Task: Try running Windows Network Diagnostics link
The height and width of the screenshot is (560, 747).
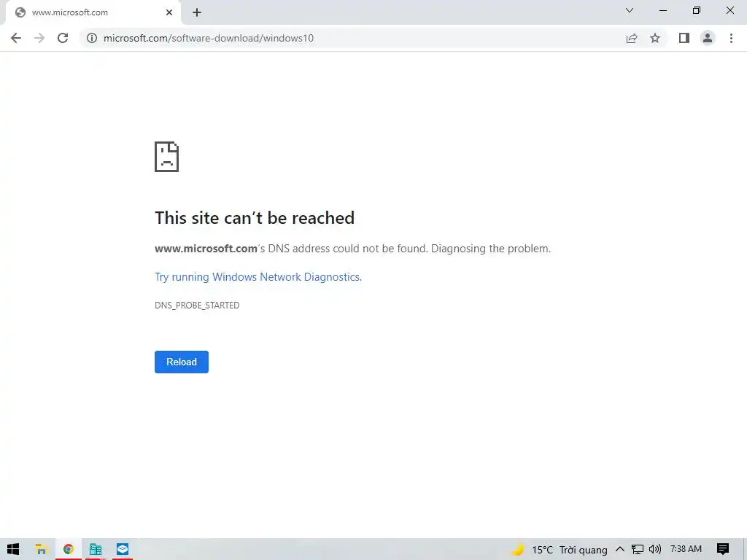Action: click(x=258, y=277)
